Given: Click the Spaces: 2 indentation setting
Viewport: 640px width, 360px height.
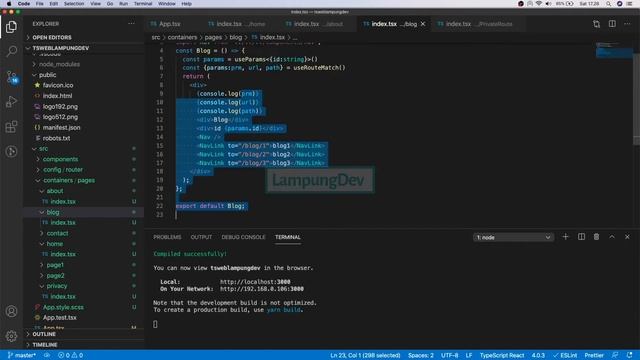Looking at the screenshot, I should pos(420,355).
